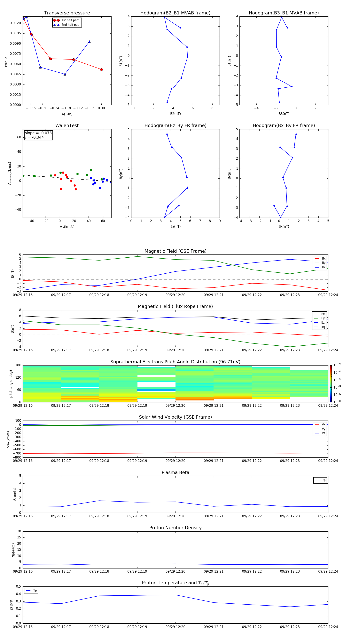Select the Bz' entry in flux rope legend
The image size is (351, 644).
(x=320, y=323)
